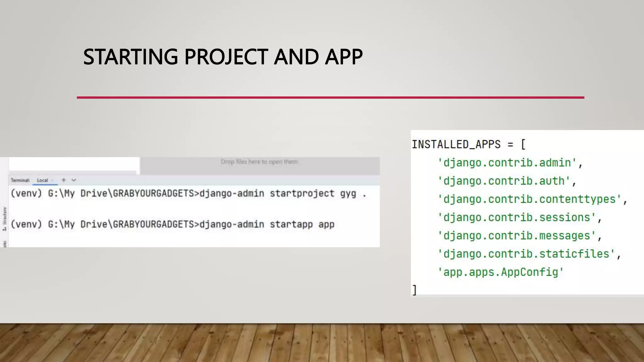Select the Local terminal tab
644x362 pixels.
tap(42, 180)
